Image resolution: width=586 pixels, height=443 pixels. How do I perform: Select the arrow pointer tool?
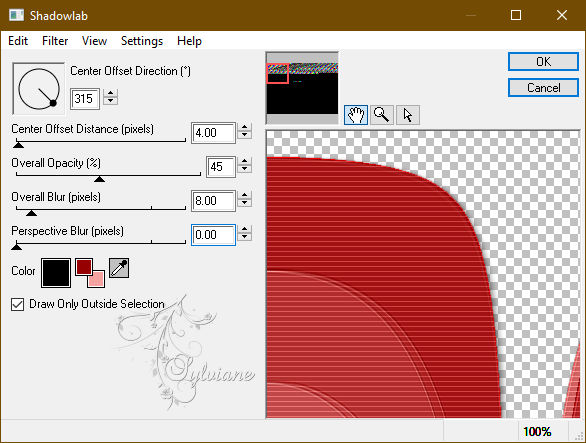408,115
